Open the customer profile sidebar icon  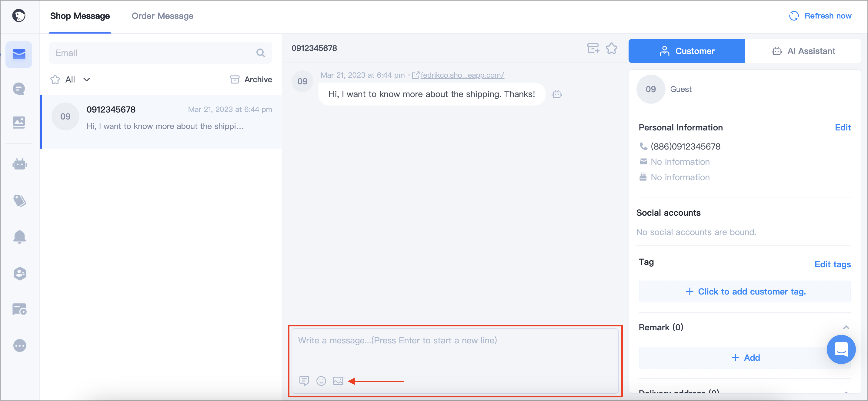tap(20, 274)
